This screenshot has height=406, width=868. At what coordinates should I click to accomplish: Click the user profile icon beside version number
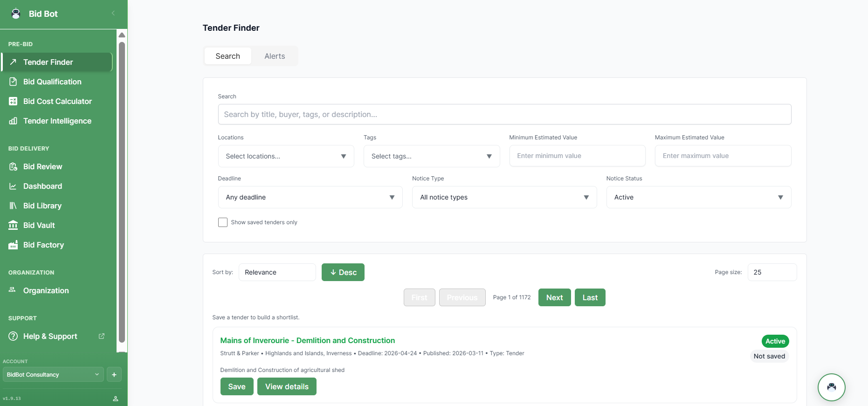[116, 399]
